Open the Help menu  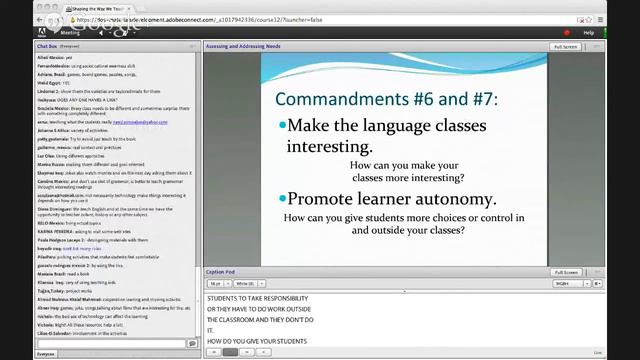click(x=588, y=33)
